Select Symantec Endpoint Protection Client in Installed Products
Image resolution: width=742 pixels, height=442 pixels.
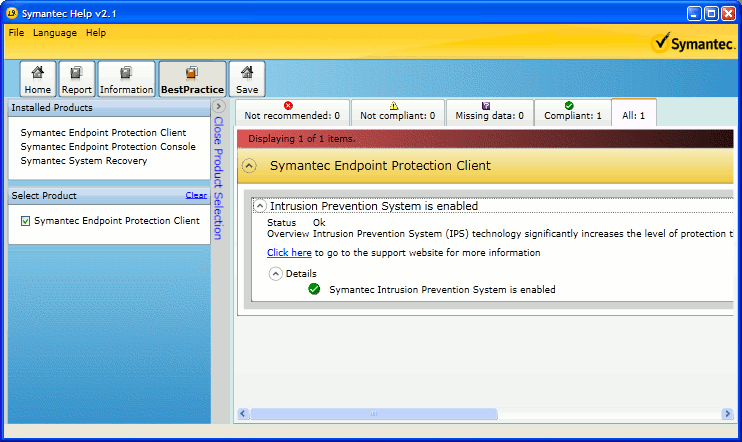pos(103,133)
